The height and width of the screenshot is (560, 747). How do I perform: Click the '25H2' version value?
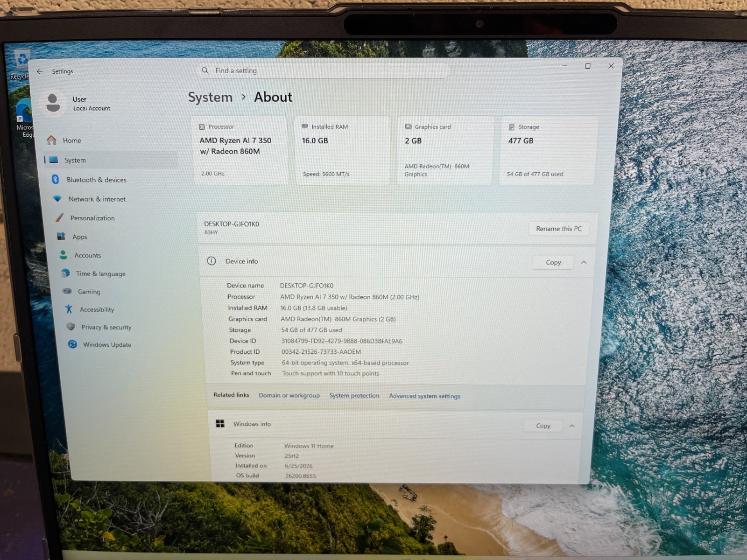[291, 456]
